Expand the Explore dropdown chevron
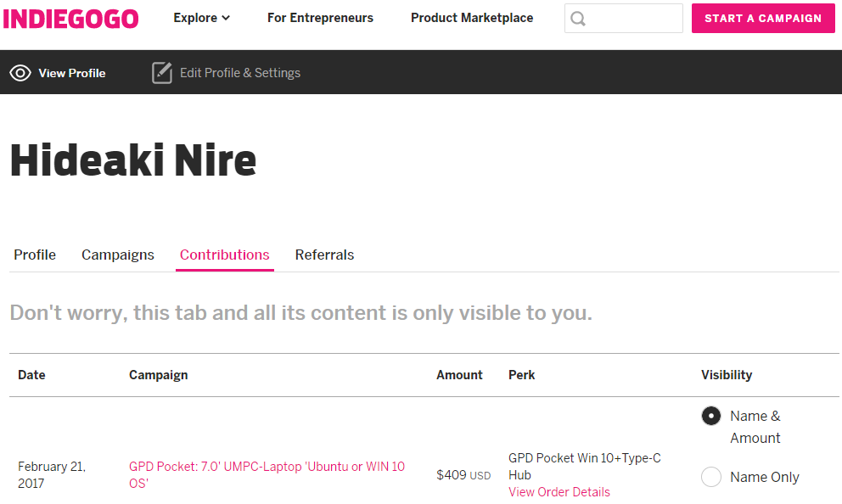This screenshot has height=504, width=842. click(226, 19)
